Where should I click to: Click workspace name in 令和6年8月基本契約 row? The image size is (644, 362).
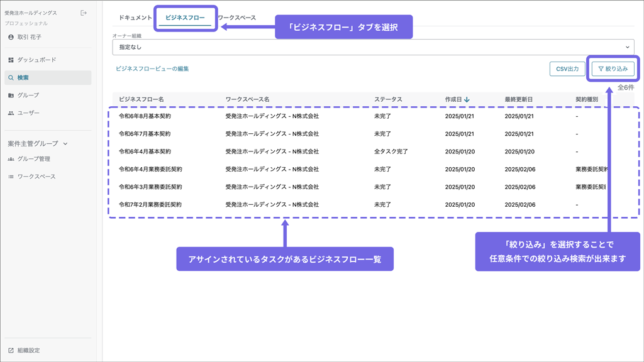(x=272, y=116)
